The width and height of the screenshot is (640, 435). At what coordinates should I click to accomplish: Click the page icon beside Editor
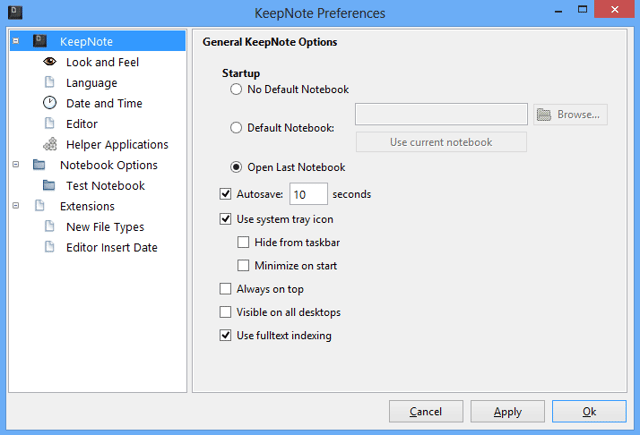click(x=49, y=123)
